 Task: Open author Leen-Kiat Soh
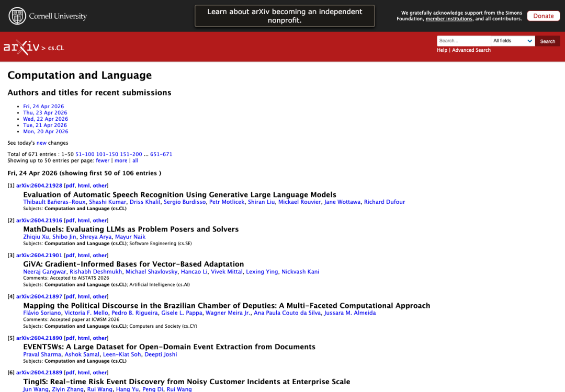122,354
